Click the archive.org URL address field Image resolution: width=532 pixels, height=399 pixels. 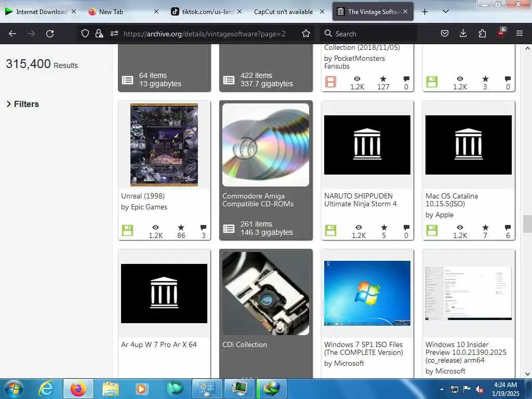(x=204, y=34)
